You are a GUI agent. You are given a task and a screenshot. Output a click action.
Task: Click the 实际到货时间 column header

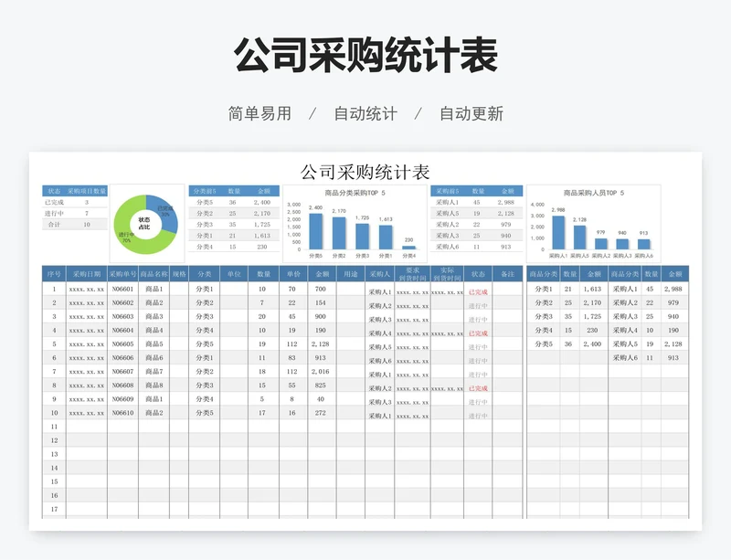447,274
